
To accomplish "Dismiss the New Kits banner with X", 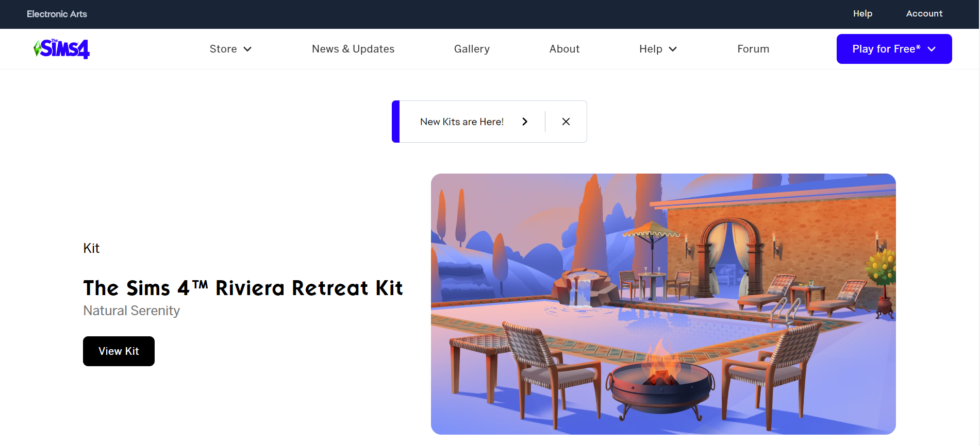I will tap(566, 122).
